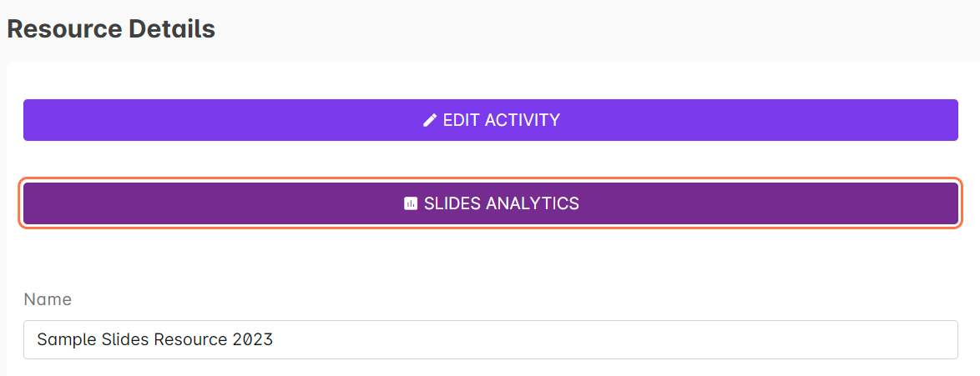Tap the edit pencil glyph
Image resolution: width=980 pixels, height=376 pixels.
point(430,120)
